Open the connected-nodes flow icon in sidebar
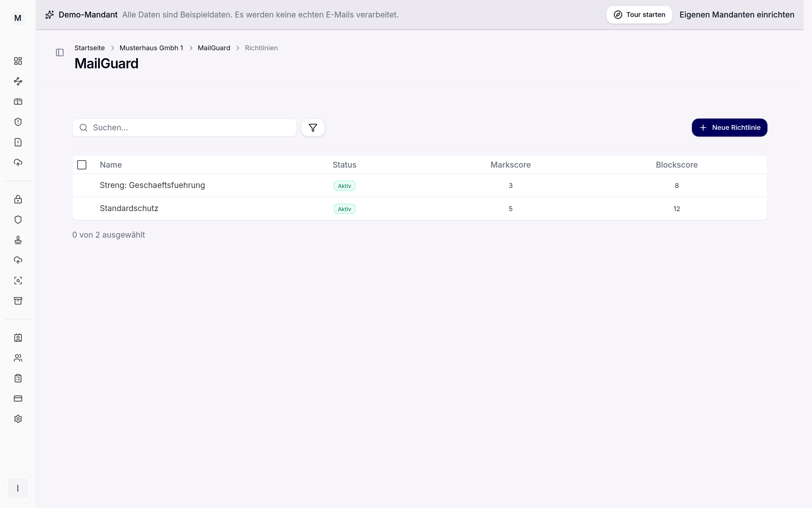 (x=18, y=81)
